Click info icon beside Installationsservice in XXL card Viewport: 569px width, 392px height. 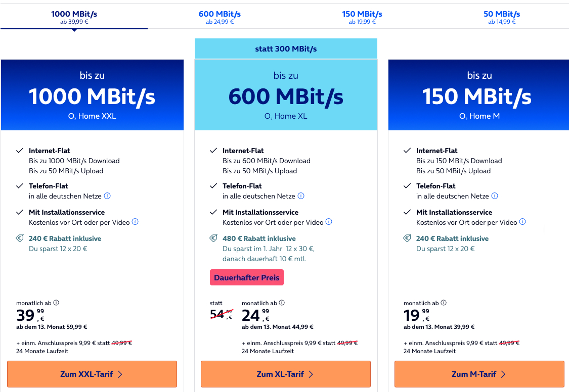pos(135,222)
